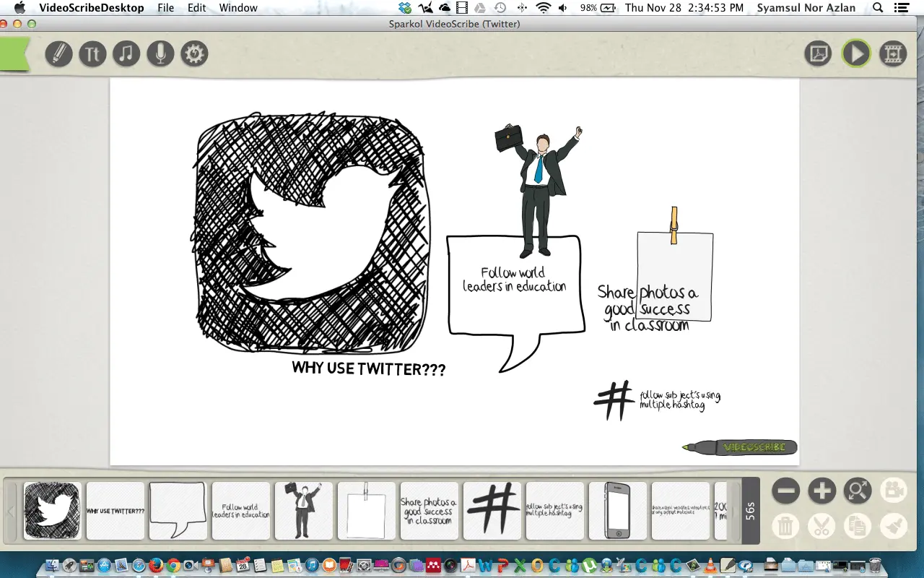Select the 'Follow world leaders in education' thumbnail

point(241,511)
